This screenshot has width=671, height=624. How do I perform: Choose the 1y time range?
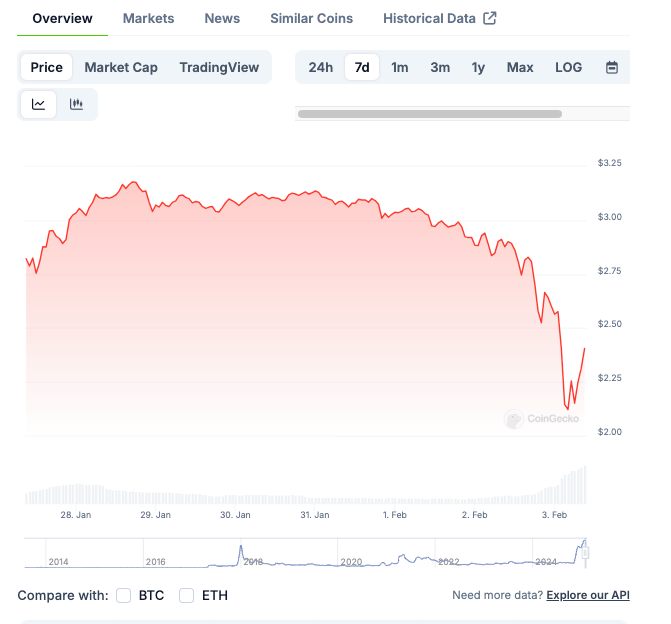tap(478, 67)
